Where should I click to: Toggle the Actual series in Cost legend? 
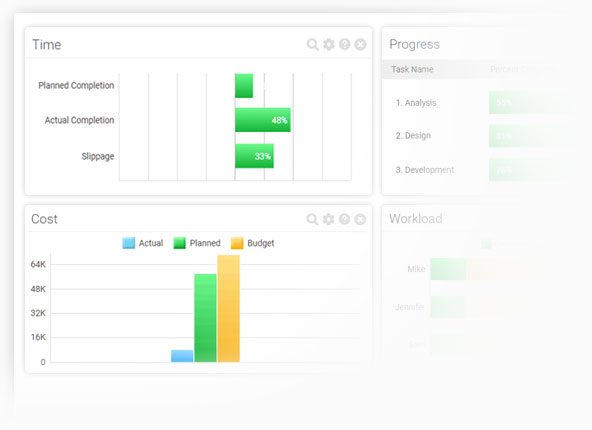pyautogui.click(x=143, y=243)
